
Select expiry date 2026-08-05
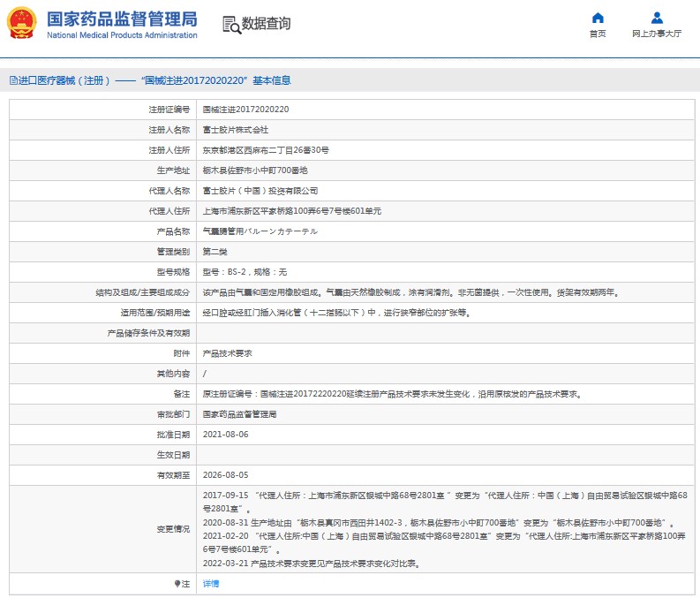click(225, 475)
